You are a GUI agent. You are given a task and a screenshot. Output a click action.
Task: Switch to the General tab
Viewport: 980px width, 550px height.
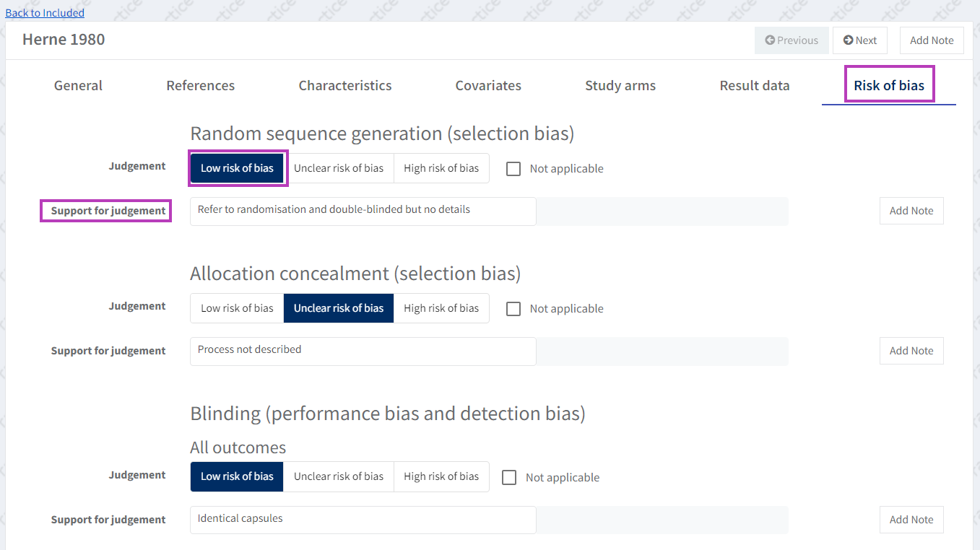pos(78,85)
